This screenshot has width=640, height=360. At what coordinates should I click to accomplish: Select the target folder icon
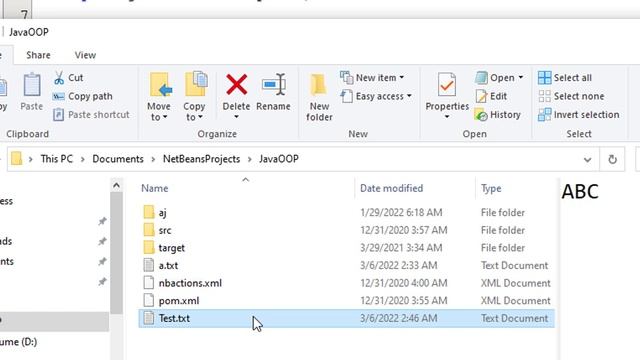[149, 247]
